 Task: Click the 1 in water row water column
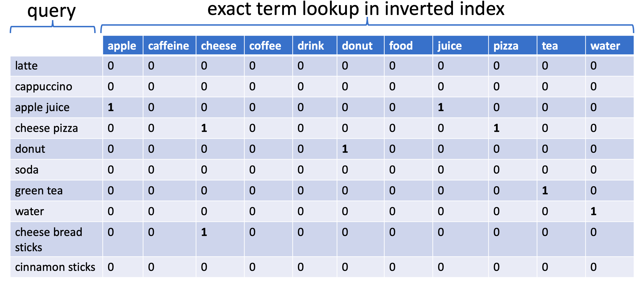tap(593, 212)
